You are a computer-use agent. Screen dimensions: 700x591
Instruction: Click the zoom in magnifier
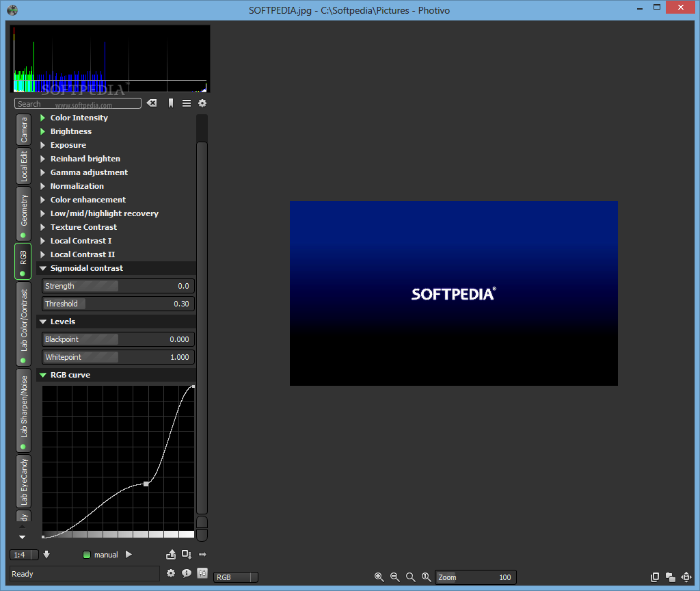pos(379,577)
